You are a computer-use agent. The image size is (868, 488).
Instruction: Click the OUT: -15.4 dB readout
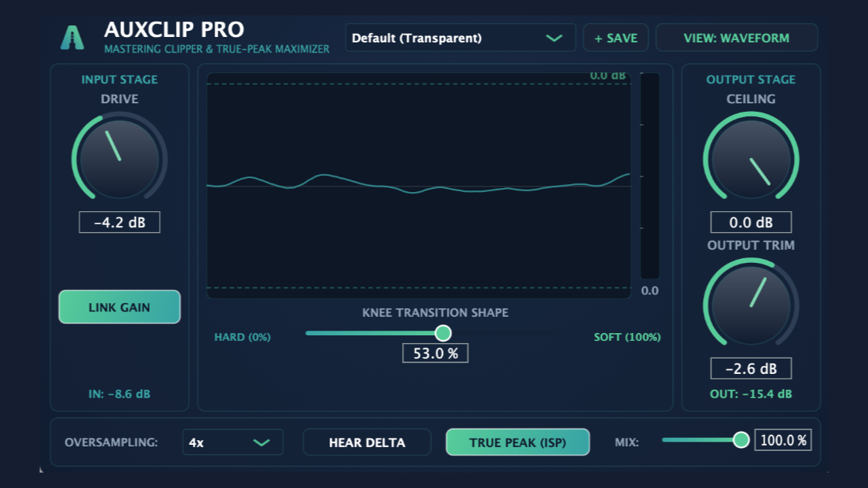coord(751,394)
